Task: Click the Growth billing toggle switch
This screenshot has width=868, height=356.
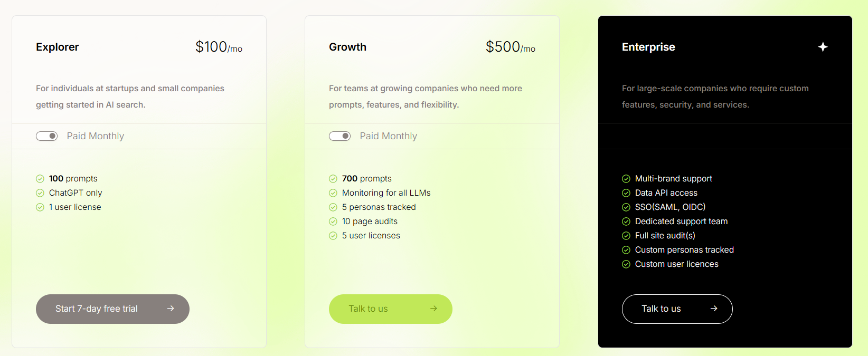Action: [339, 136]
